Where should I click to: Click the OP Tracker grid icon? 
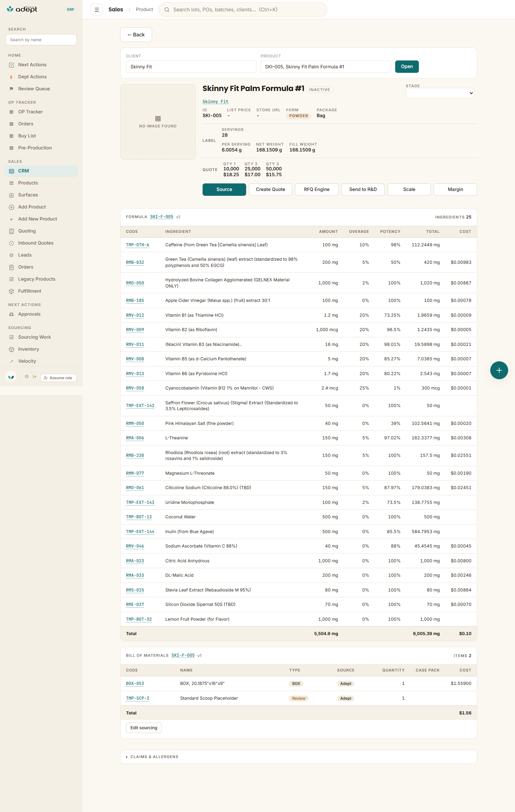coord(11,112)
